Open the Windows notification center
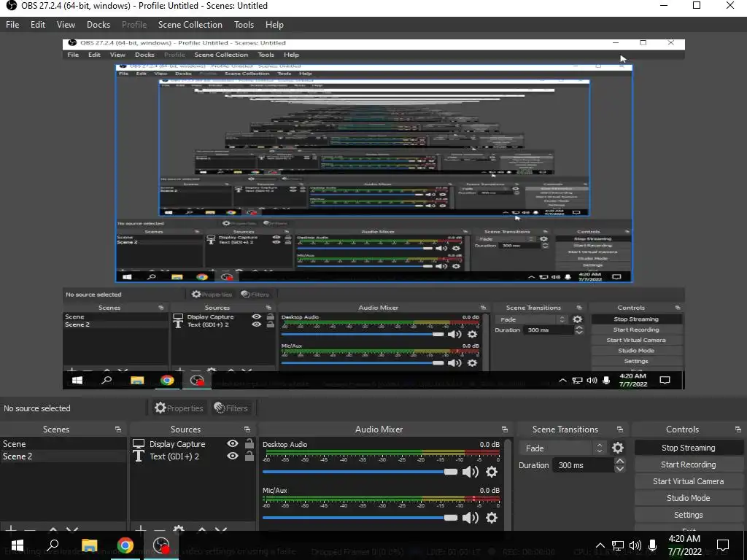Image resolution: width=747 pixels, height=560 pixels. click(x=723, y=545)
